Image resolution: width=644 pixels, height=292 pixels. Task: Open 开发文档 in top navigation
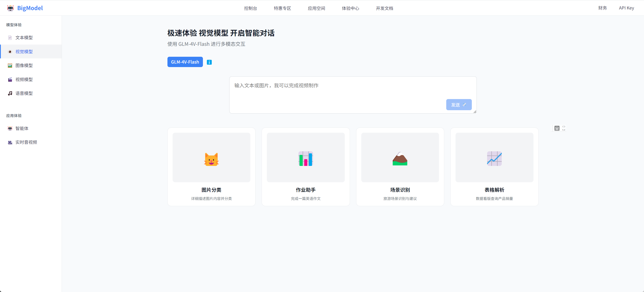(x=385, y=8)
